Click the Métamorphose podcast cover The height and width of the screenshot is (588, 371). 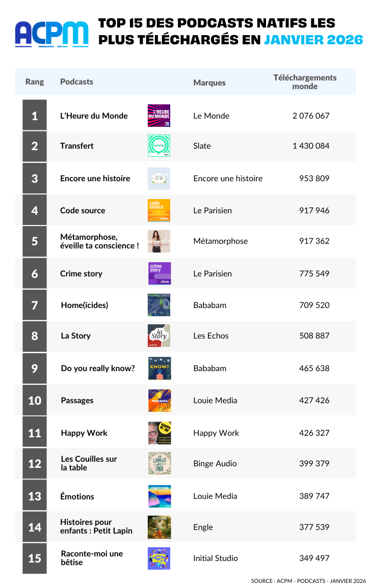coord(158,241)
